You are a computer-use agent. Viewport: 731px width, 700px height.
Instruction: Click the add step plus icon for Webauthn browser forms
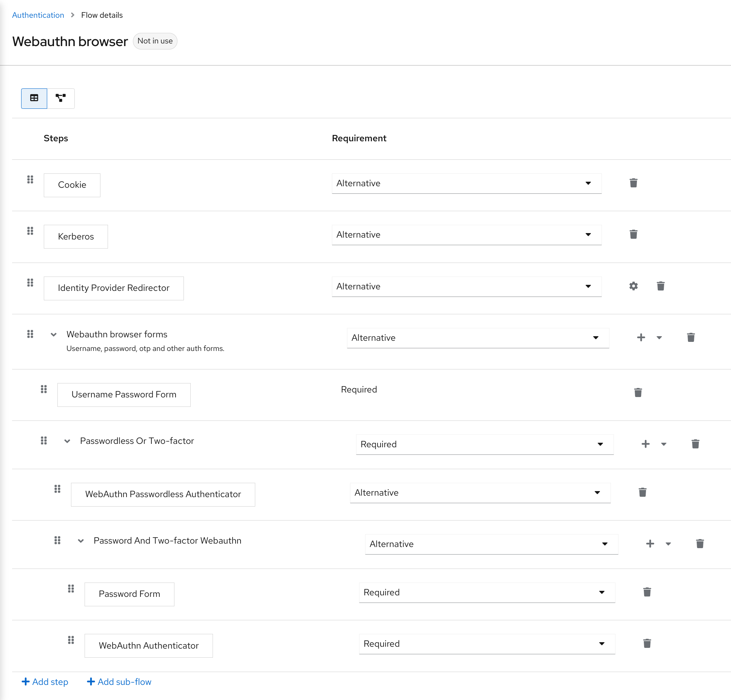(x=641, y=338)
